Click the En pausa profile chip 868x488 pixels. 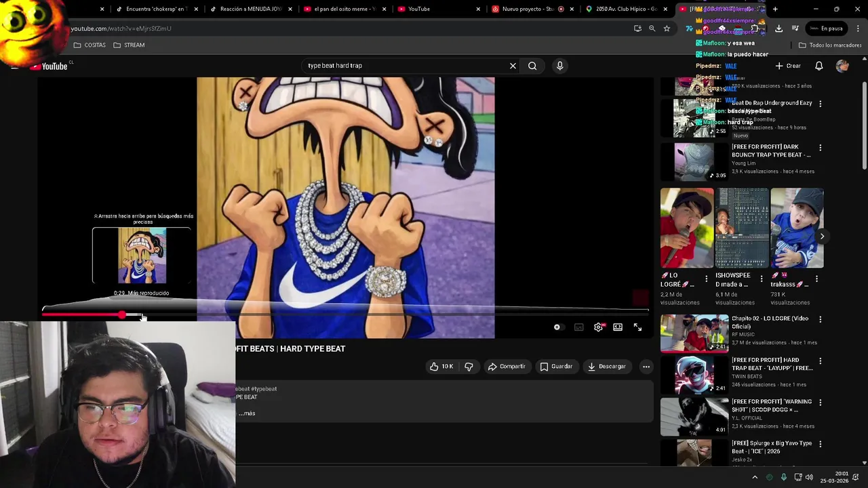[826, 28]
